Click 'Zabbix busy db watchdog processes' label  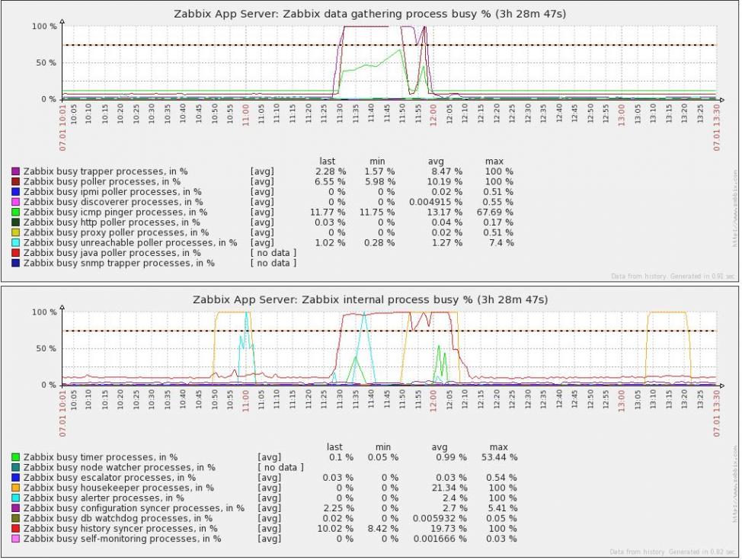click(118, 518)
